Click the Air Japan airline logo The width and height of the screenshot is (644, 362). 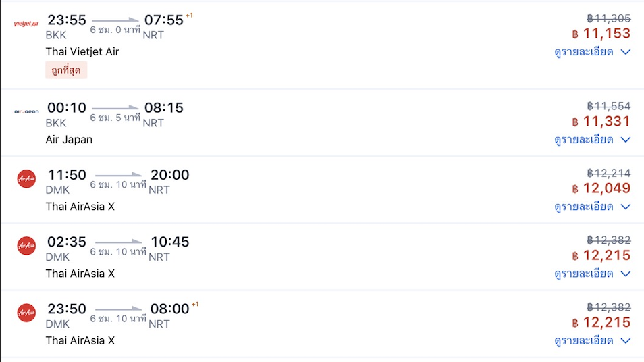coord(26,111)
